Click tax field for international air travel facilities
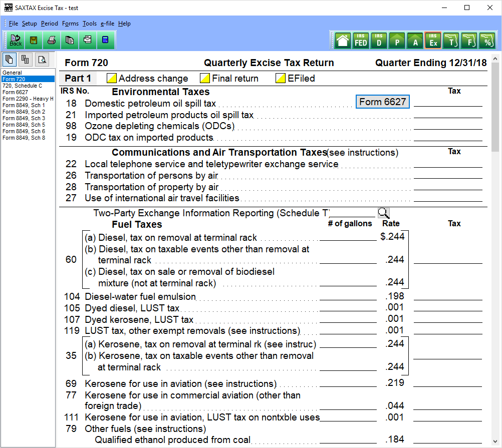Image resolution: width=502 pixels, height=448 pixels. click(448, 197)
